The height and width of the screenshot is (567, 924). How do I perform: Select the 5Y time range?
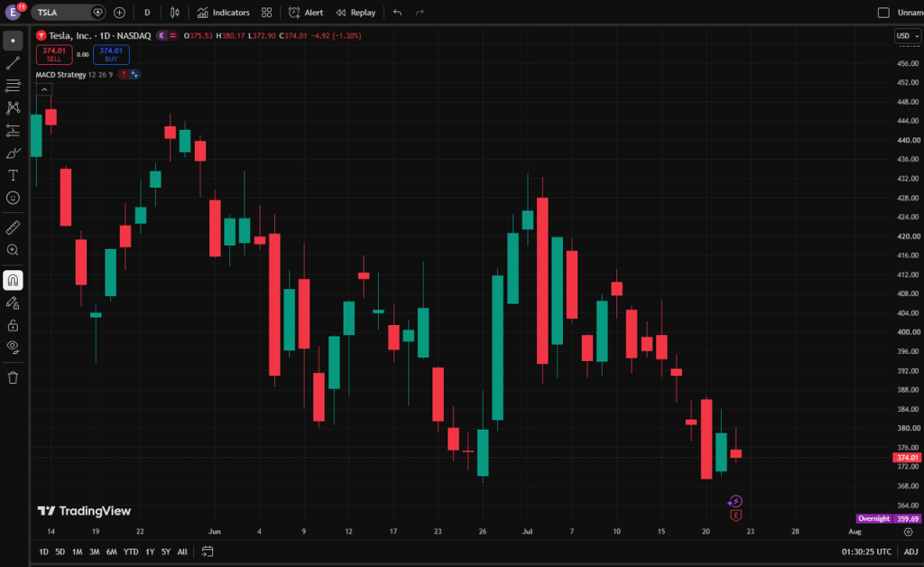click(166, 552)
